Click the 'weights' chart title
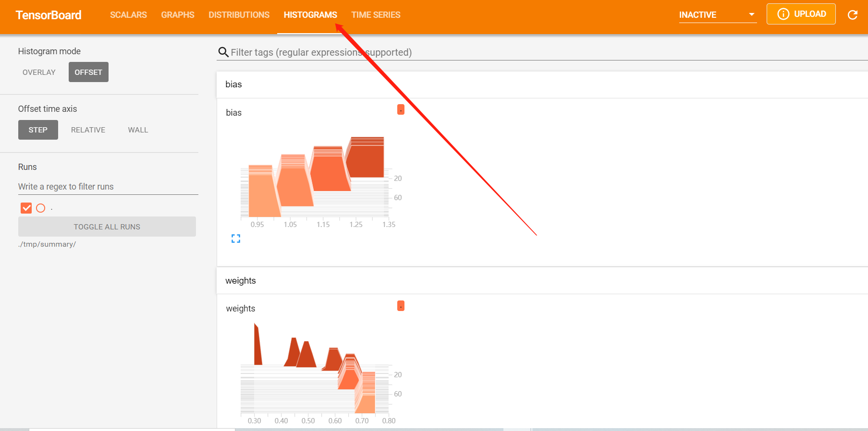The image size is (868, 431). (x=241, y=309)
